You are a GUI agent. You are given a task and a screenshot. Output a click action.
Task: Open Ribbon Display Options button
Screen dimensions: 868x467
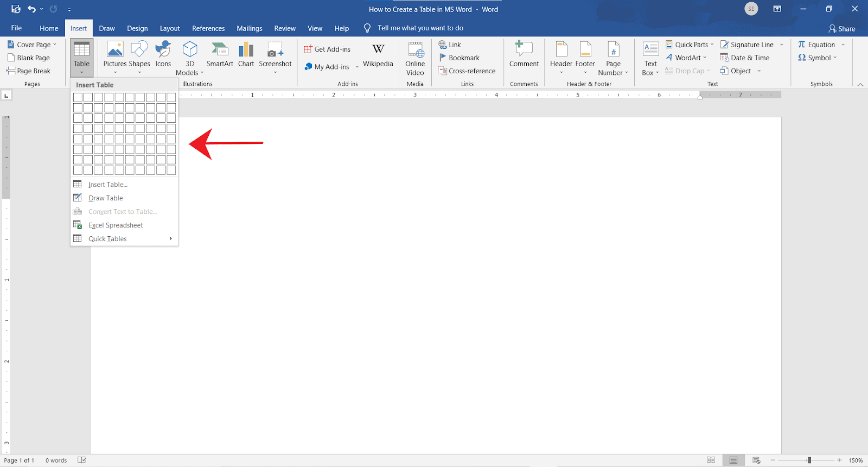pos(777,9)
